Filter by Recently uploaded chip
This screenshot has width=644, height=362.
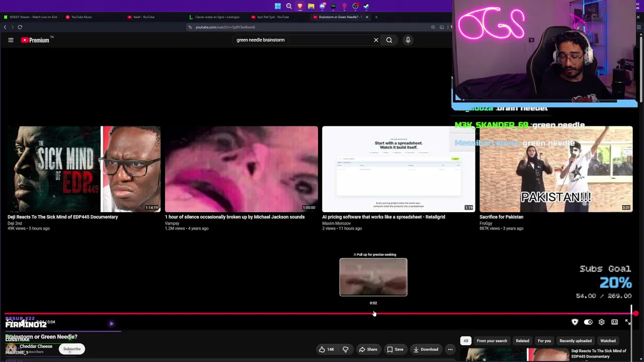[x=576, y=341]
